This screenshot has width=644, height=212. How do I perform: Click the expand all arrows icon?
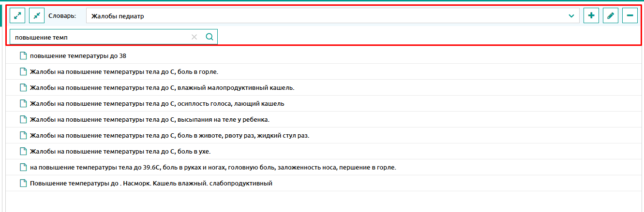(x=17, y=16)
